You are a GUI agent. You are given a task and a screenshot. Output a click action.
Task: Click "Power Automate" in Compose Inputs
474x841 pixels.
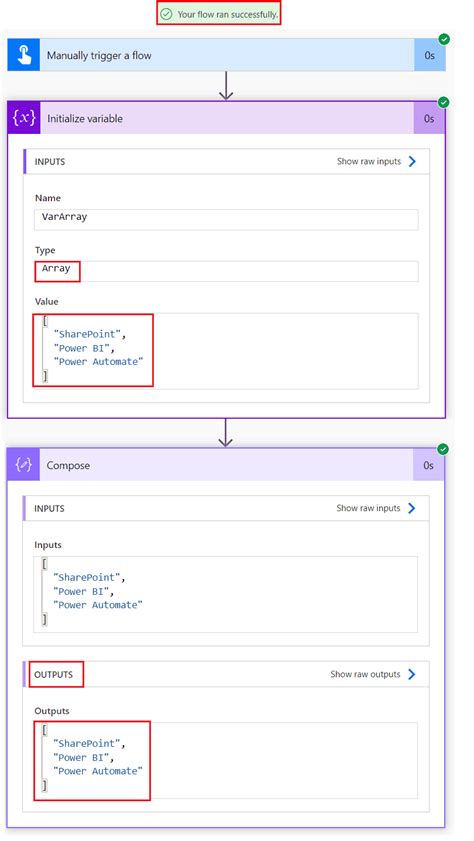tap(98, 605)
